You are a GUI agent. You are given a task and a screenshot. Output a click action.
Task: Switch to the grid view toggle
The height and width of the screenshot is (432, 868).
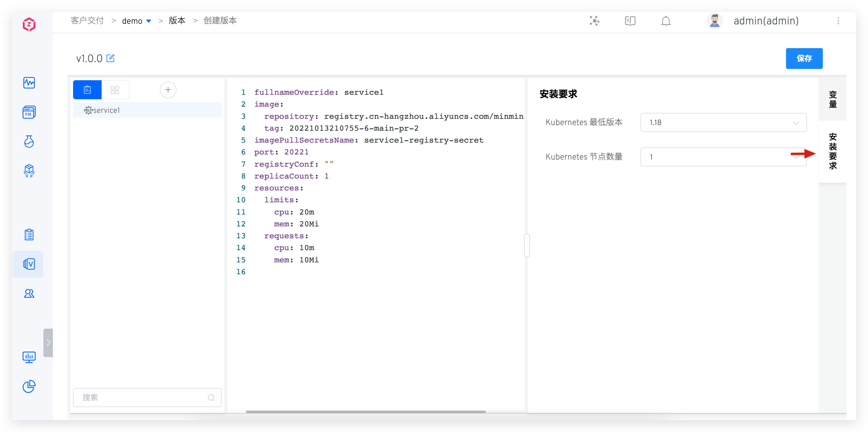(x=115, y=90)
